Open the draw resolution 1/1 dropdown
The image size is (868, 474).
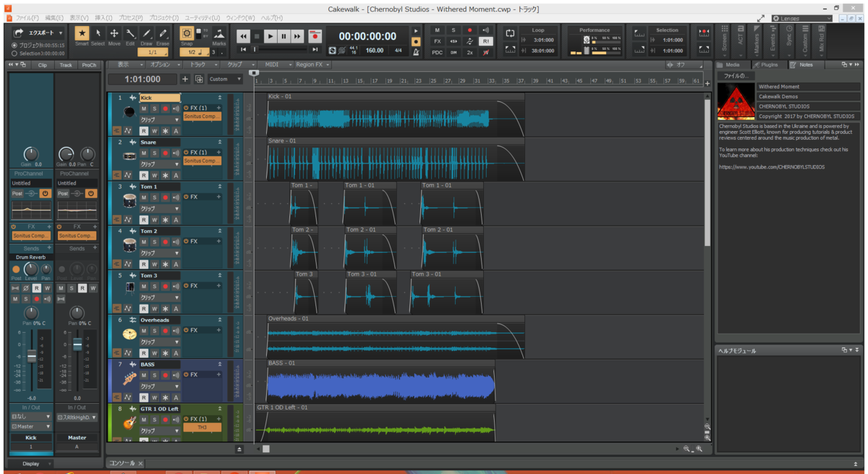pos(153,52)
